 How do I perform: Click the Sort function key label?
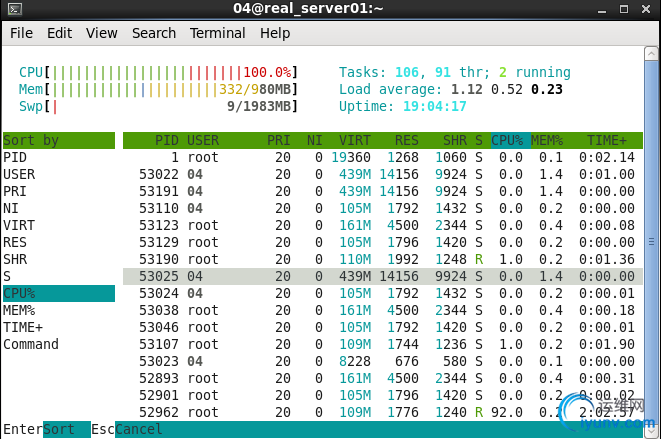[x=67, y=429]
